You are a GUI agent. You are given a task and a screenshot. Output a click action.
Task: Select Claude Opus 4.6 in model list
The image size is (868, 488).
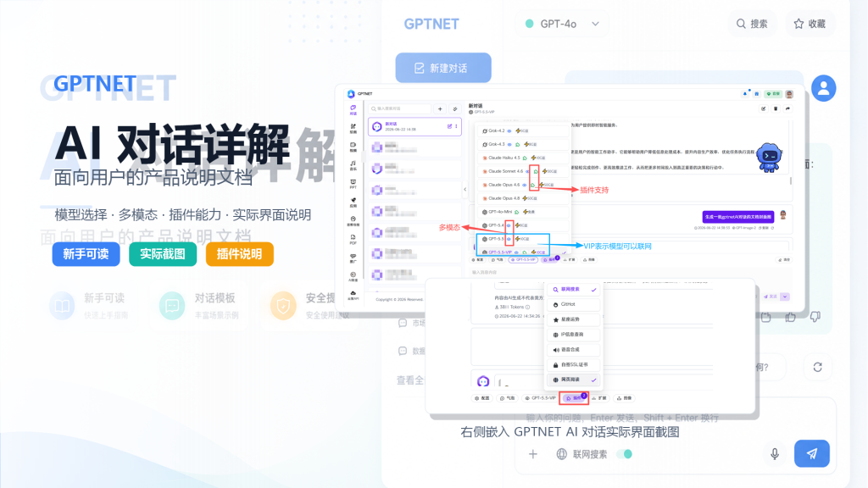(523, 185)
